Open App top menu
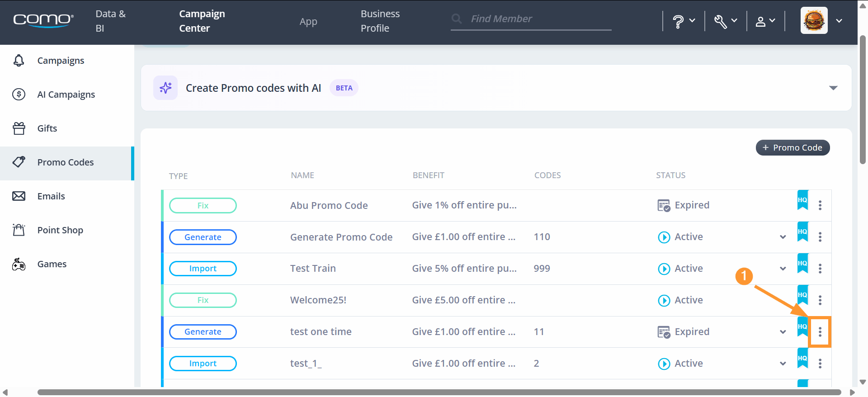 (x=308, y=21)
